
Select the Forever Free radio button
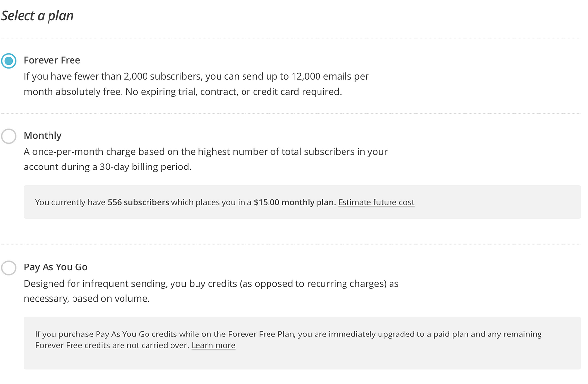pyautogui.click(x=9, y=61)
